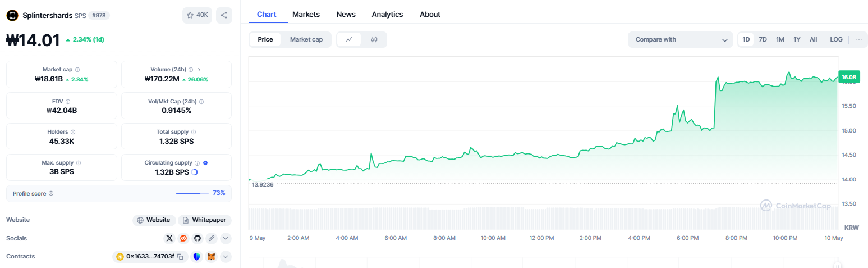
Task: Set chart range to 1Y
Action: click(797, 39)
